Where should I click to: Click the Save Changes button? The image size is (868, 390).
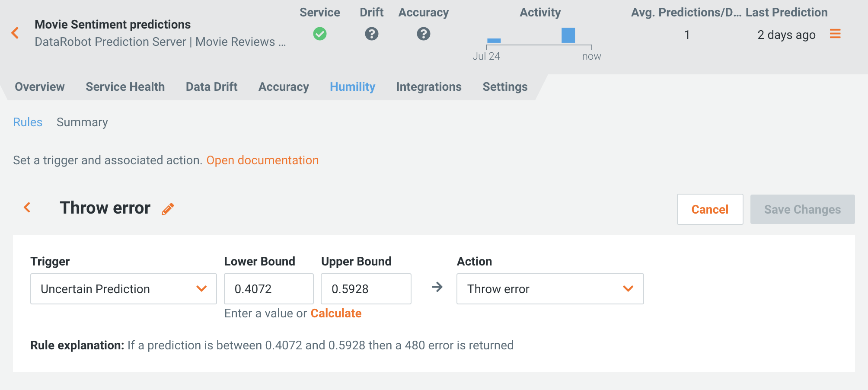(x=803, y=209)
